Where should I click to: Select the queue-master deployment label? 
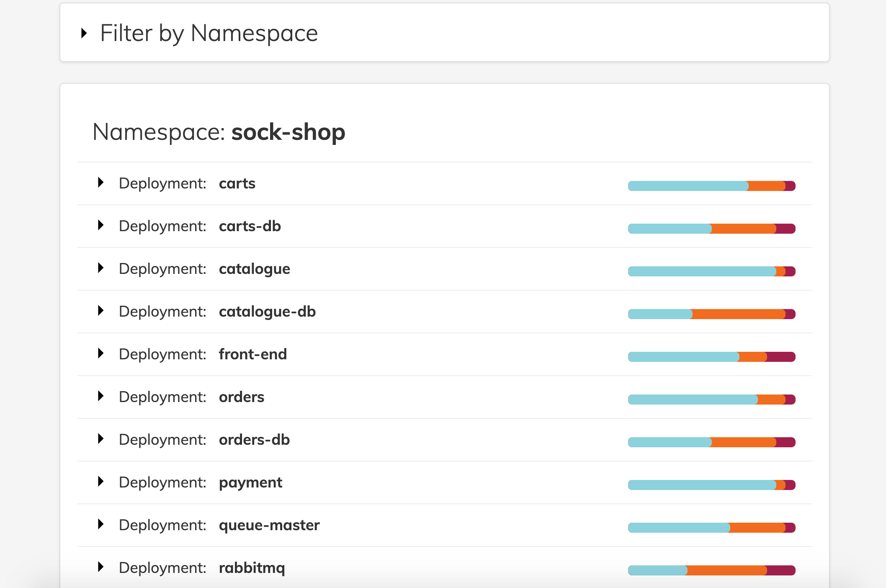click(269, 525)
